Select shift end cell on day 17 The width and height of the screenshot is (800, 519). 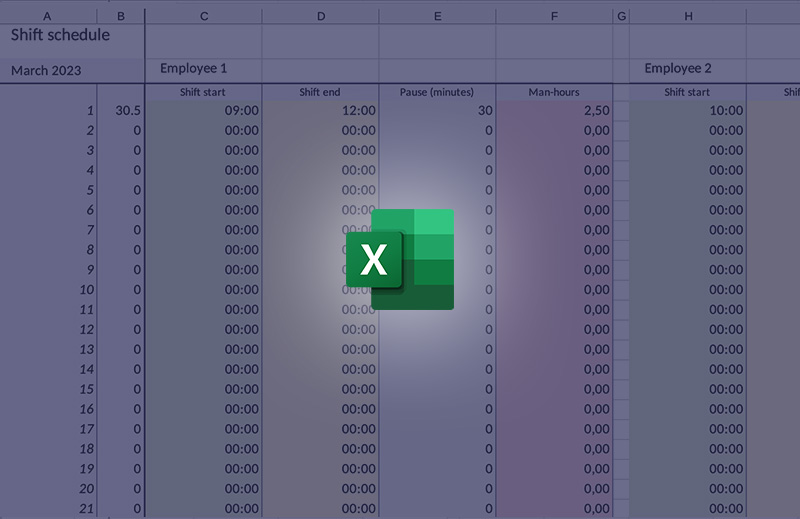coord(320,429)
